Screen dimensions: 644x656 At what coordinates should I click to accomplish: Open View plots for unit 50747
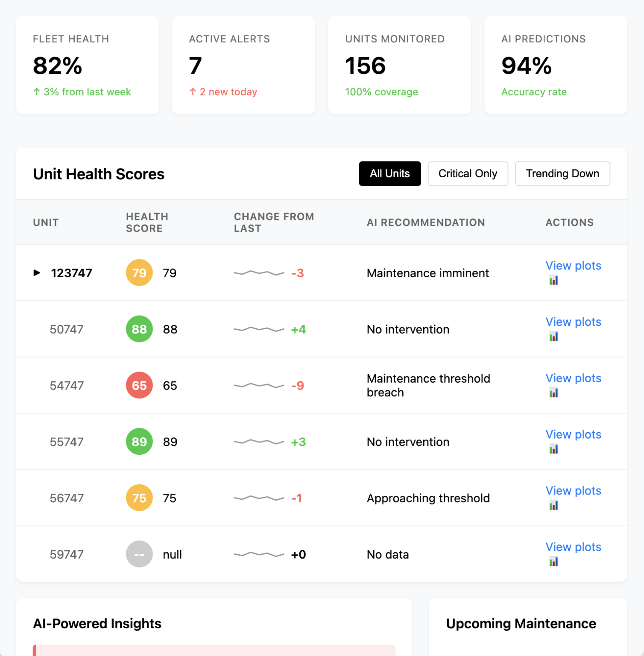point(573,322)
